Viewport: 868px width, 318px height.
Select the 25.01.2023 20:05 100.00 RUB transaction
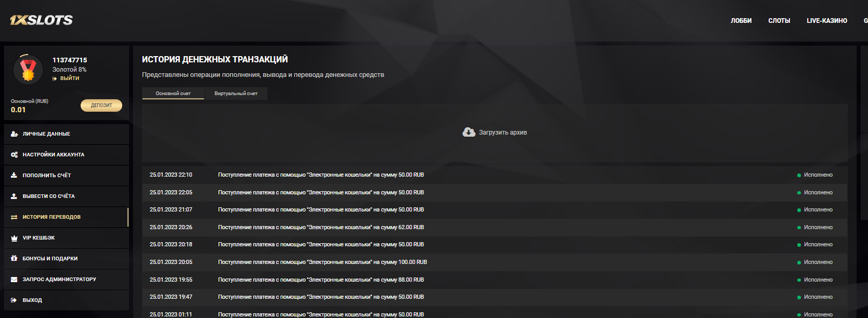322,262
